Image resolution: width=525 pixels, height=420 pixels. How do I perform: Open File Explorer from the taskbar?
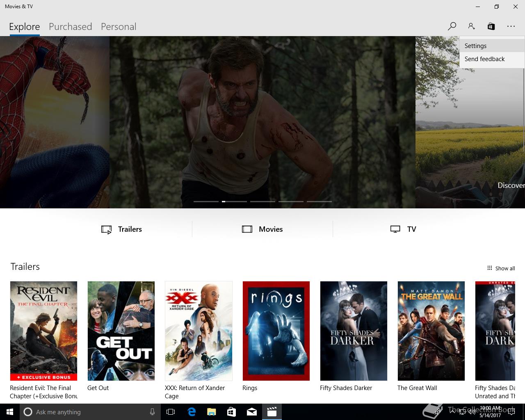coord(211,412)
